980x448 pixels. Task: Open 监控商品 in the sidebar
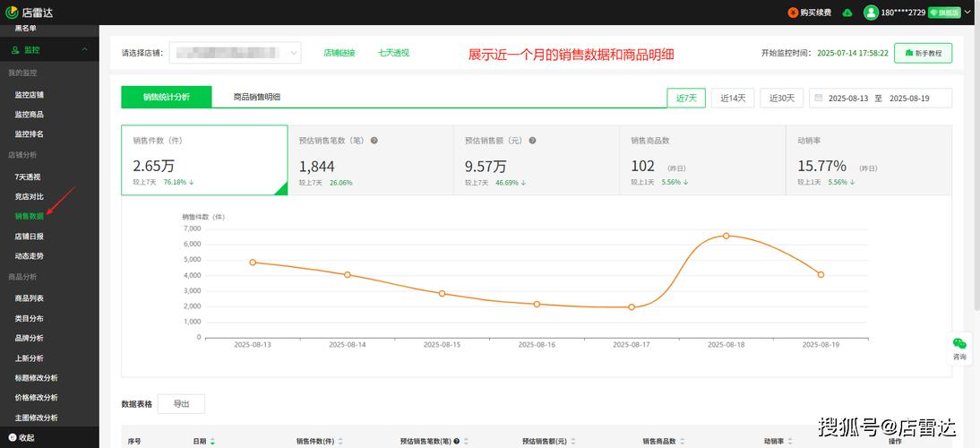30,115
